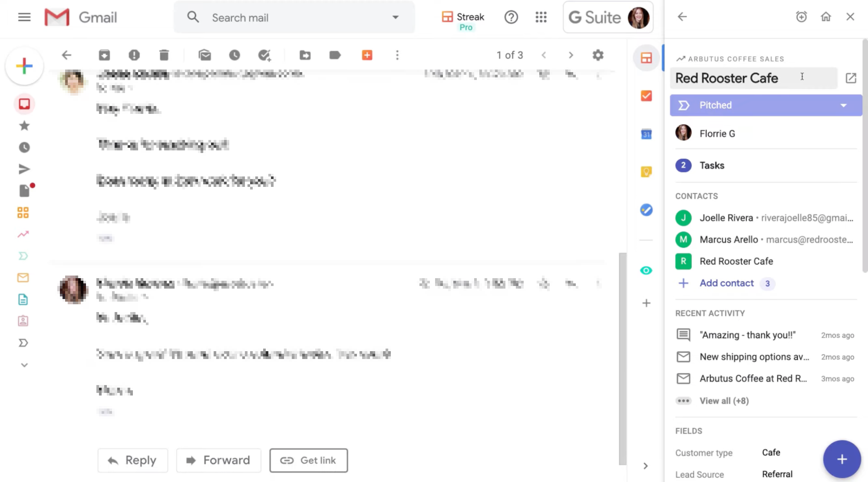Open New shipping options email activity
The height and width of the screenshot is (482, 868).
(x=765, y=357)
